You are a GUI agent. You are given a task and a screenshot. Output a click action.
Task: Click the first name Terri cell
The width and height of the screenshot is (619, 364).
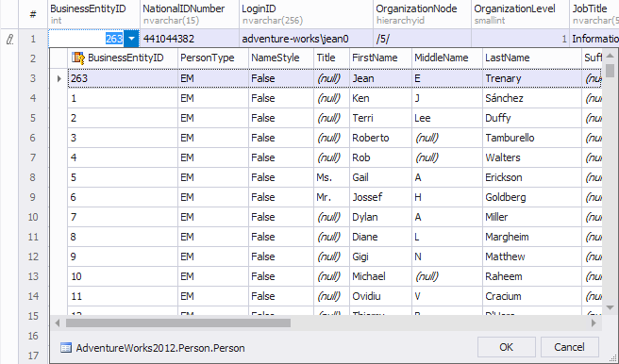380,118
